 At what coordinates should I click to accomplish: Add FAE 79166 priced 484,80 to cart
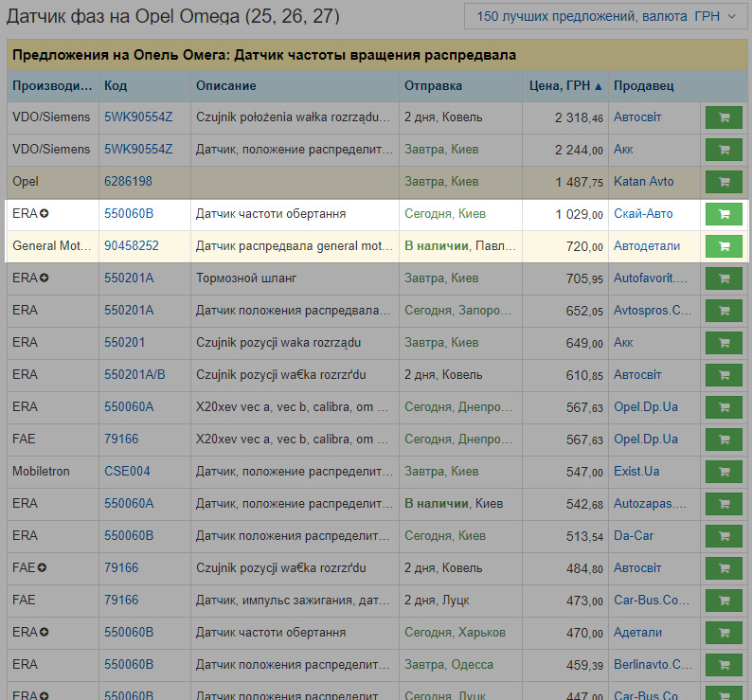(724, 567)
